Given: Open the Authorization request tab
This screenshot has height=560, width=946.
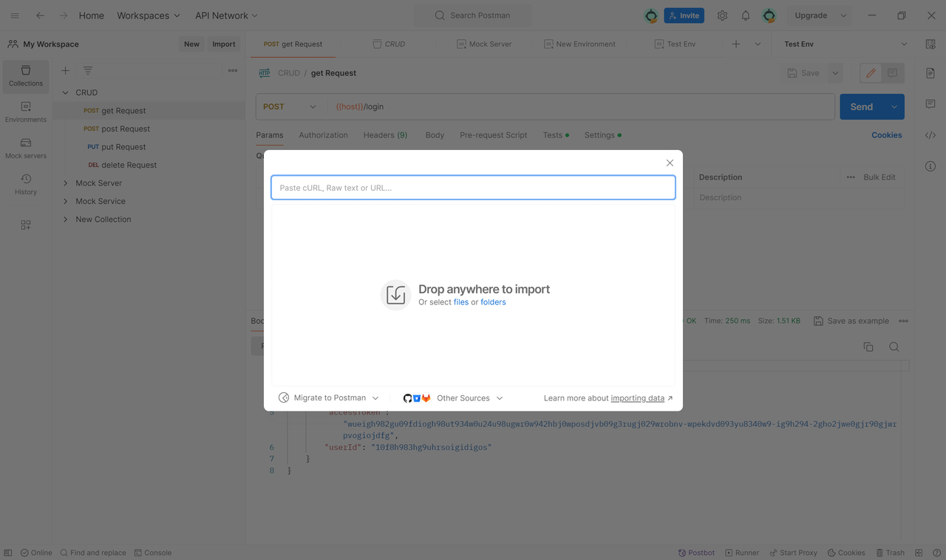Looking at the screenshot, I should coord(323,135).
